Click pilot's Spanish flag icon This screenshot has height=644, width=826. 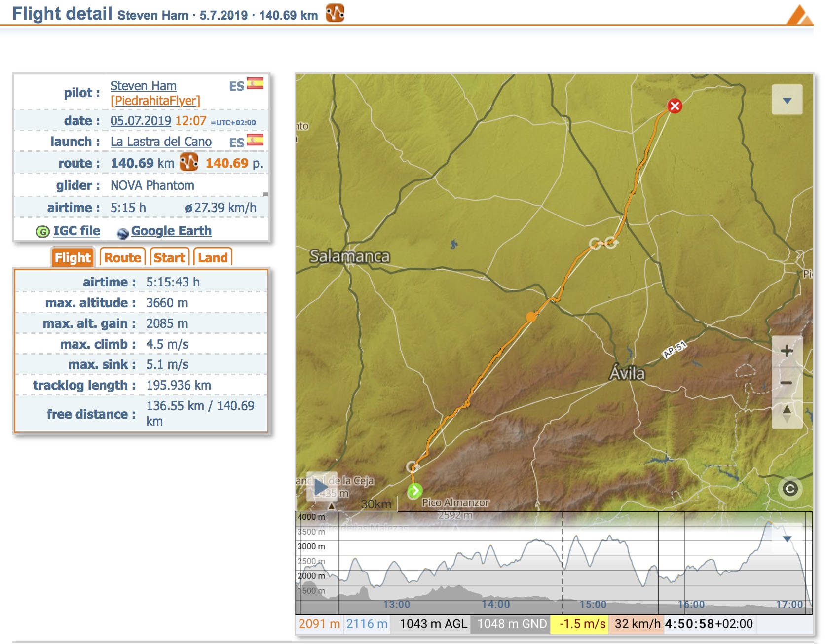tap(255, 83)
